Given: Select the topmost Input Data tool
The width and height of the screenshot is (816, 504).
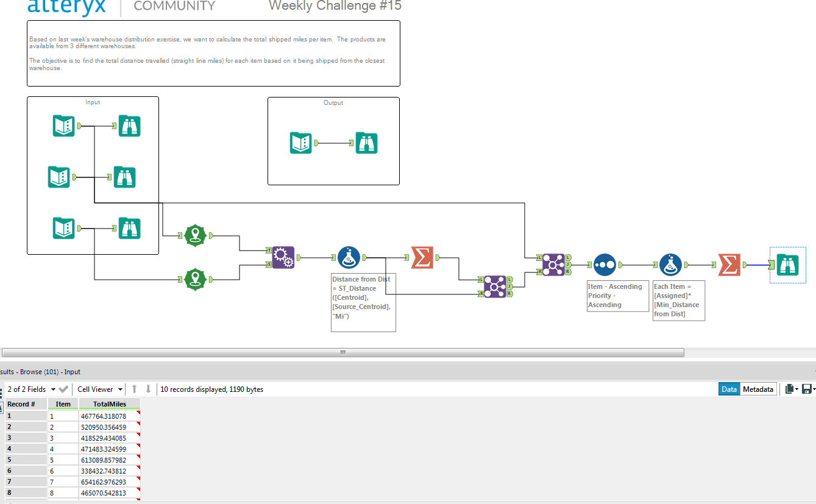Looking at the screenshot, I should point(63,126).
